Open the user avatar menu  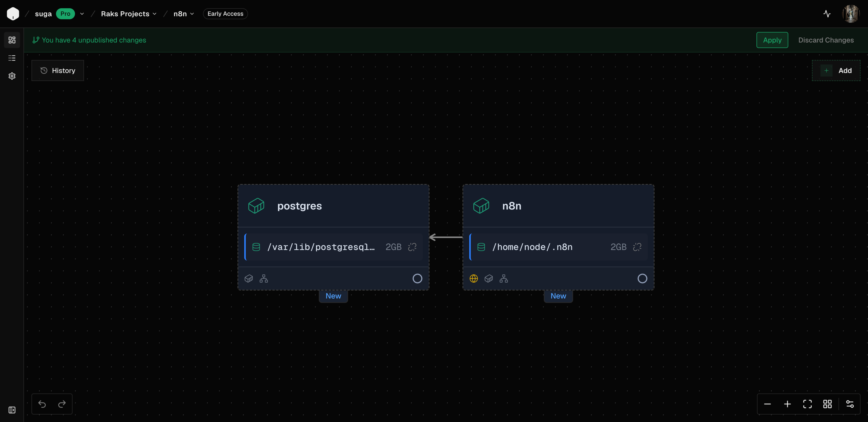[x=851, y=14]
